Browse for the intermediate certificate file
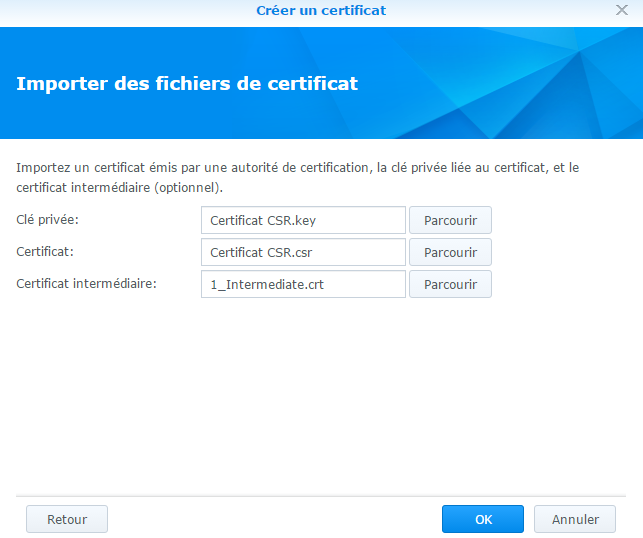Screen dimensions: 643x538 (450, 284)
